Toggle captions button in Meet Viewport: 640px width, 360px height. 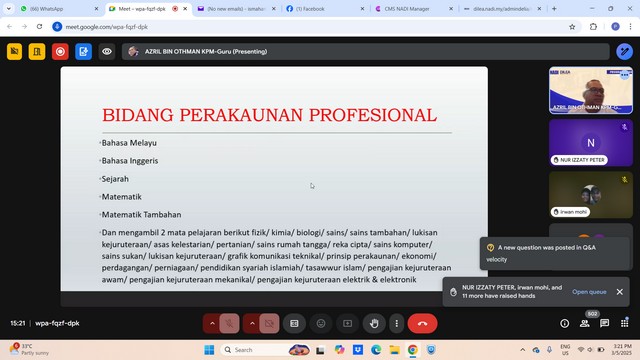(294, 324)
